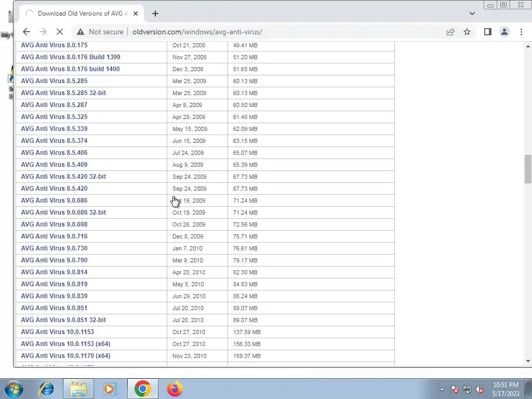Open AVG Anti Virus 9.0.698 link

pos(54,224)
